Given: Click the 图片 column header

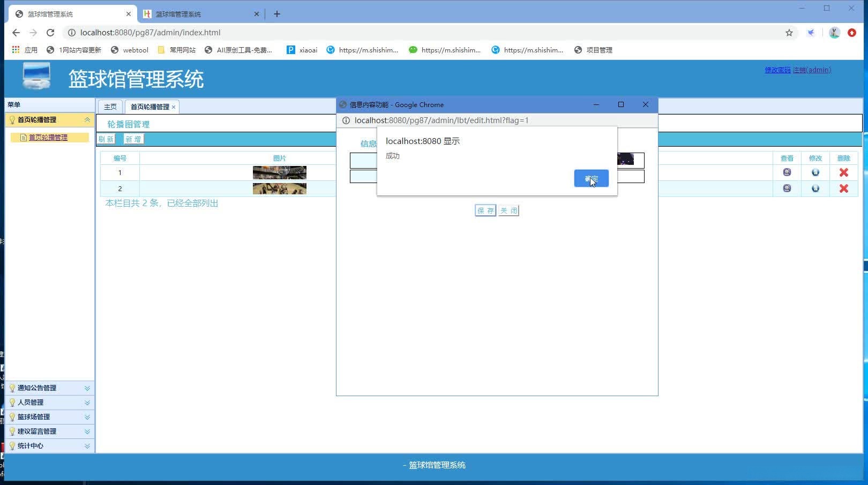Looking at the screenshot, I should click(x=280, y=158).
